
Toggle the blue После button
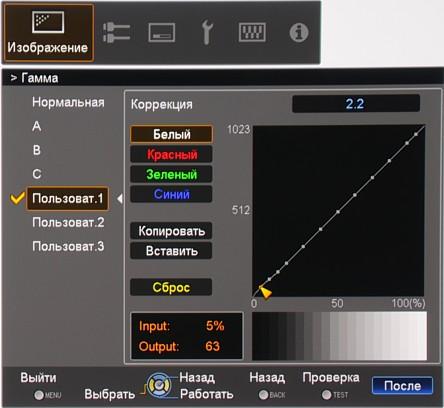click(x=402, y=386)
